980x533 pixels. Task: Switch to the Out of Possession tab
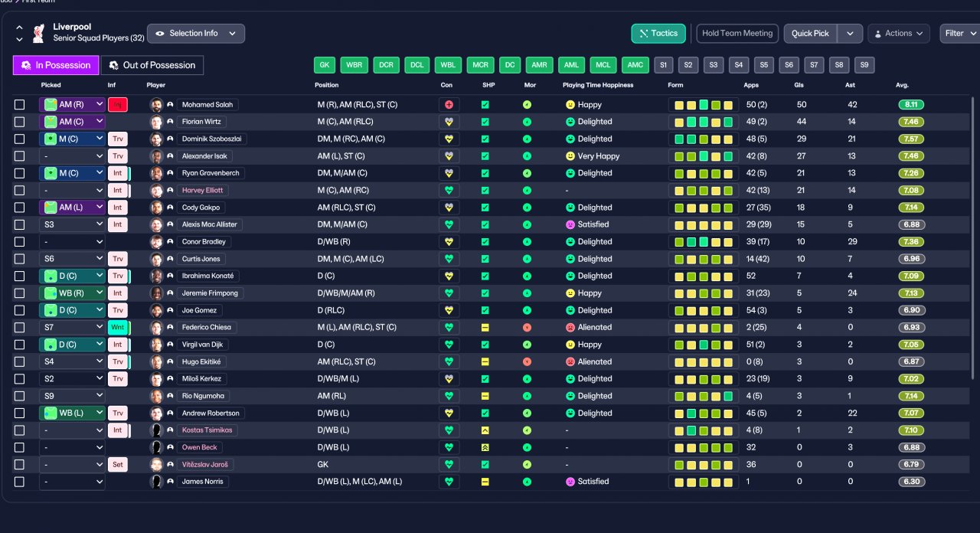point(152,65)
